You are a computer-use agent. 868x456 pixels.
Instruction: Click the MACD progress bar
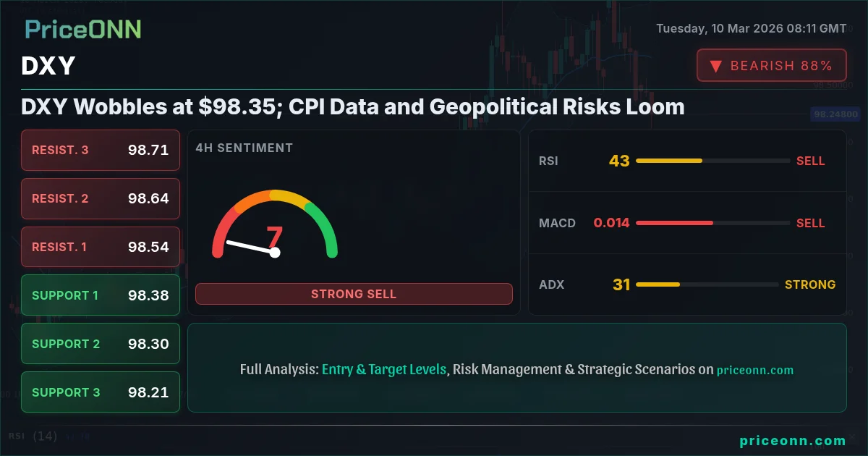[x=712, y=223]
